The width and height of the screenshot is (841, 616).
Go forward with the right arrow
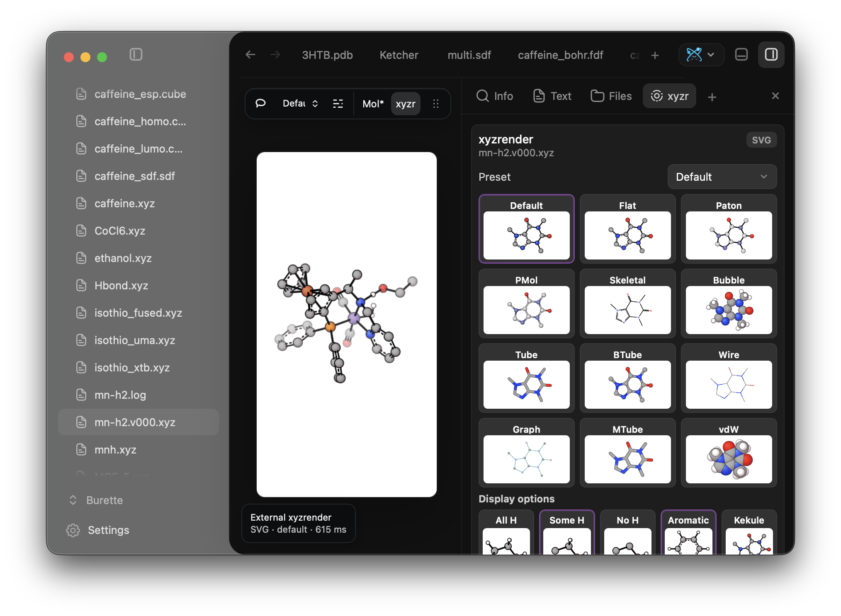click(x=275, y=55)
